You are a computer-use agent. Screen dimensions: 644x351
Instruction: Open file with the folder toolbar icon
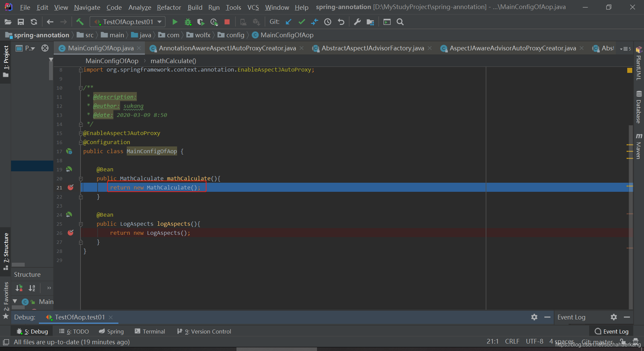point(8,22)
